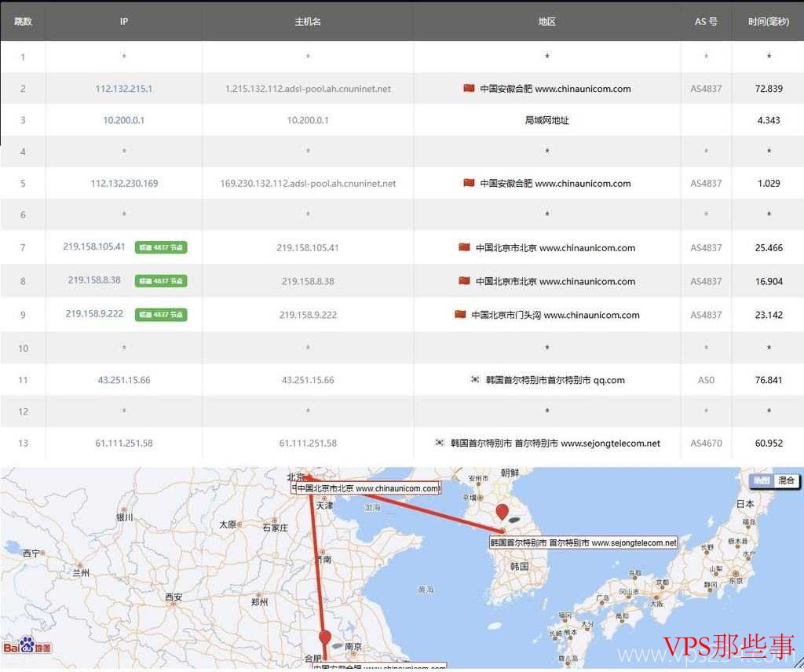Click the 25.466 time value
The width and height of the screenshot is (804, 672).
[x=769, y=248]
